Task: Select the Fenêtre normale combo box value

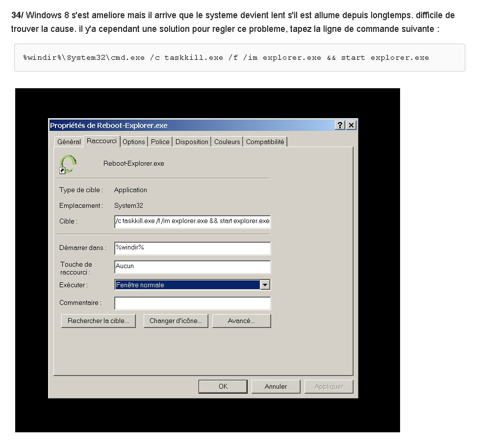Action: 188,285
